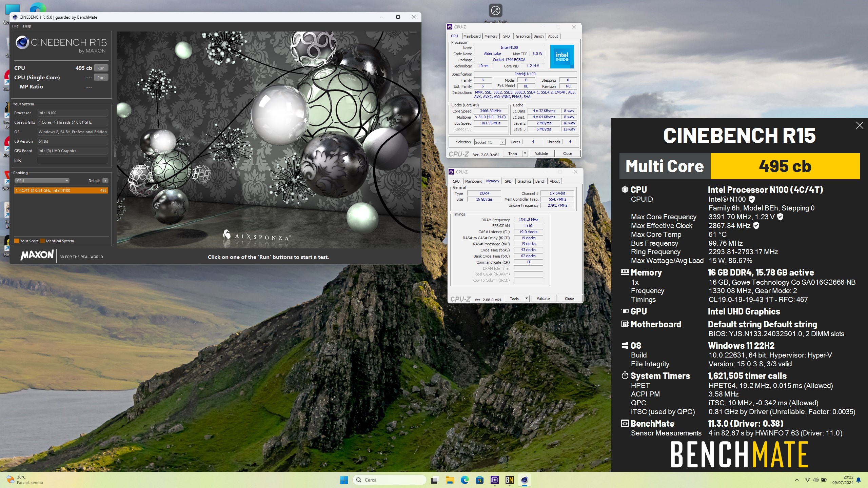868x488 pixels.
Task: Click the System Timers stopwatch icon
Action: 625,375
